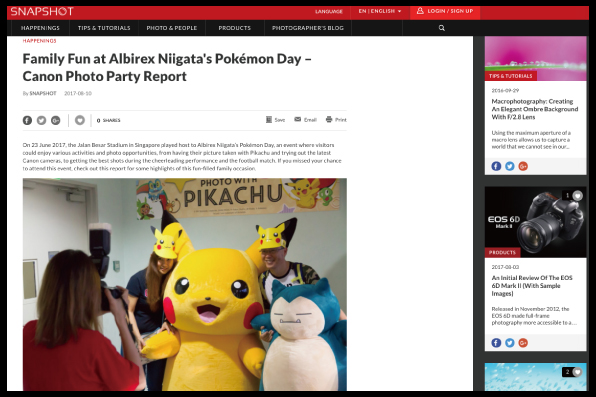Share article on Twitter icon

[x=41, y=120]
